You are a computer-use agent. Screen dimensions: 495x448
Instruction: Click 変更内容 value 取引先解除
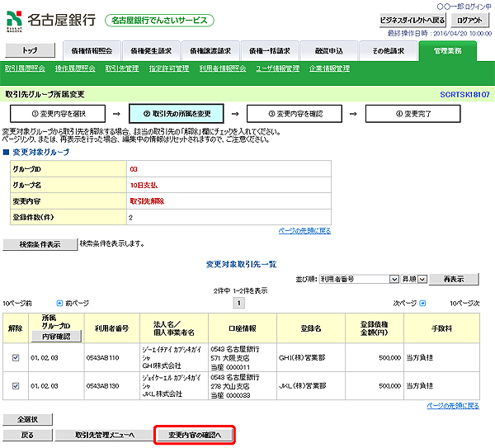tap(147, 201)
